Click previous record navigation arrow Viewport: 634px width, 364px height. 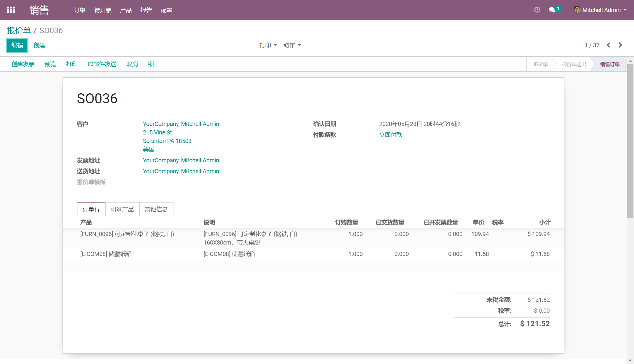click(x=609, y=45)
